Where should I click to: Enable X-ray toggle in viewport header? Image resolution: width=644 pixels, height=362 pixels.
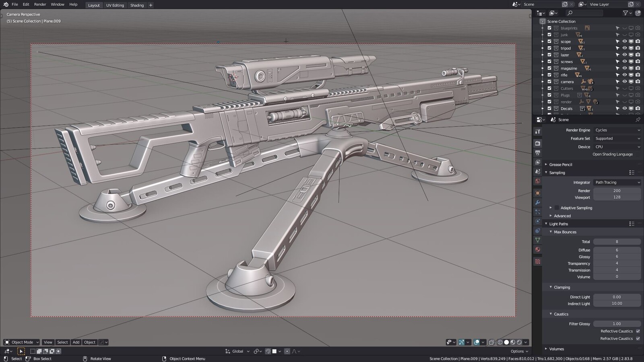pos(492,342)
